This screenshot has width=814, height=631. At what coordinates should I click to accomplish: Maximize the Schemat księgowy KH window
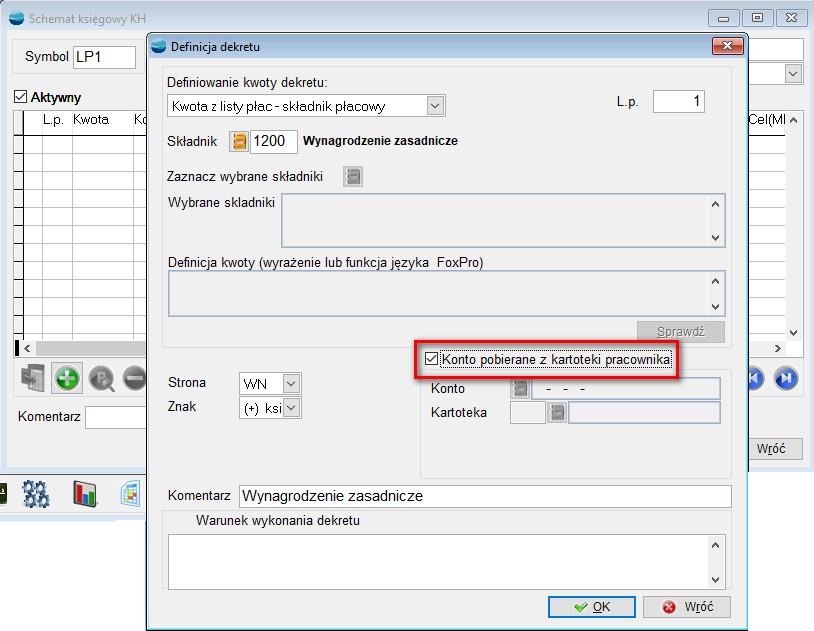pyautogui.click(x=757, y=18)
